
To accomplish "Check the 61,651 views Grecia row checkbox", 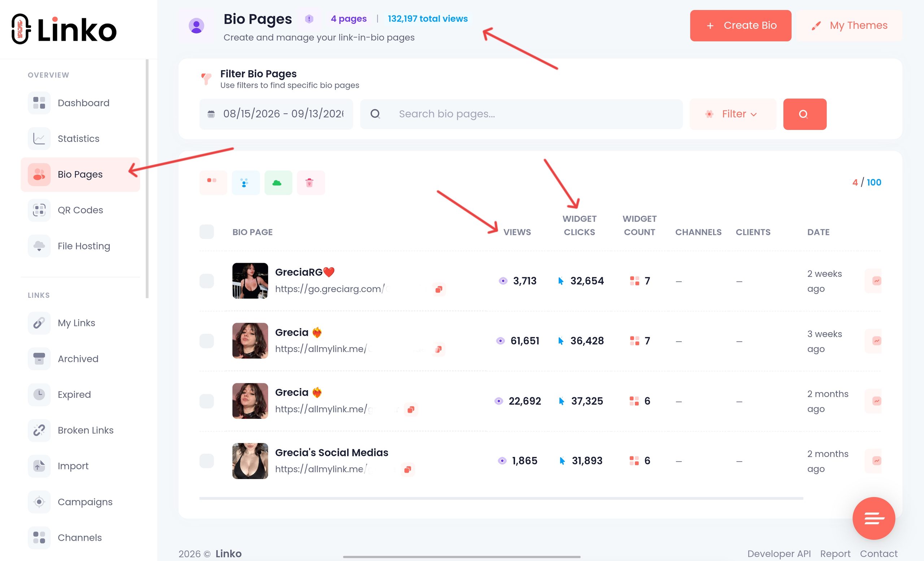I will click(206, 341).
